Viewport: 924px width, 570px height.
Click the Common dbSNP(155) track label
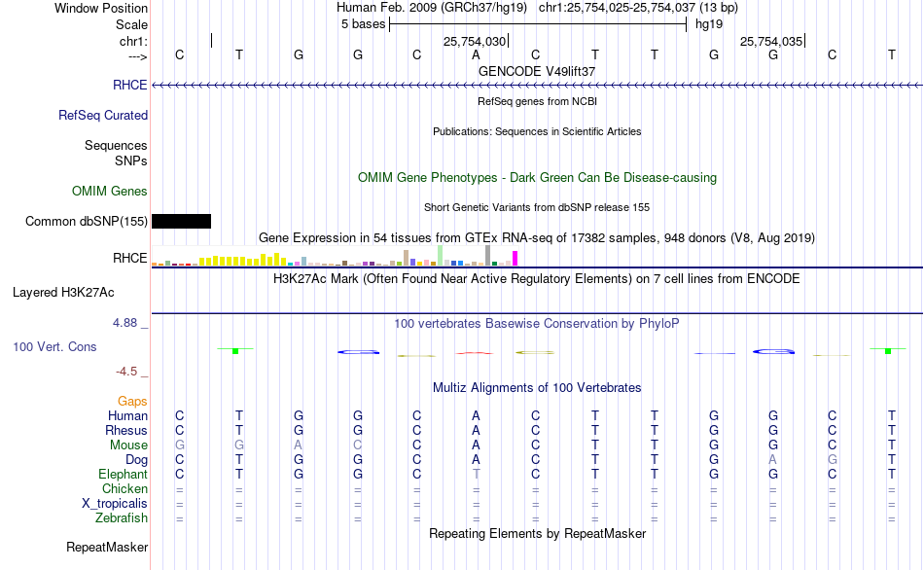pyautogui.click(x=86, y=221)
